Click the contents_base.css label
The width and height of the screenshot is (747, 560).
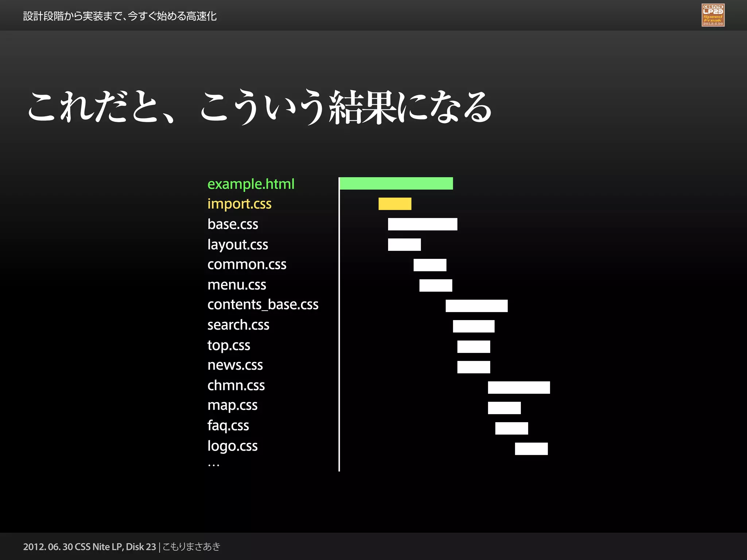point(263,305)
